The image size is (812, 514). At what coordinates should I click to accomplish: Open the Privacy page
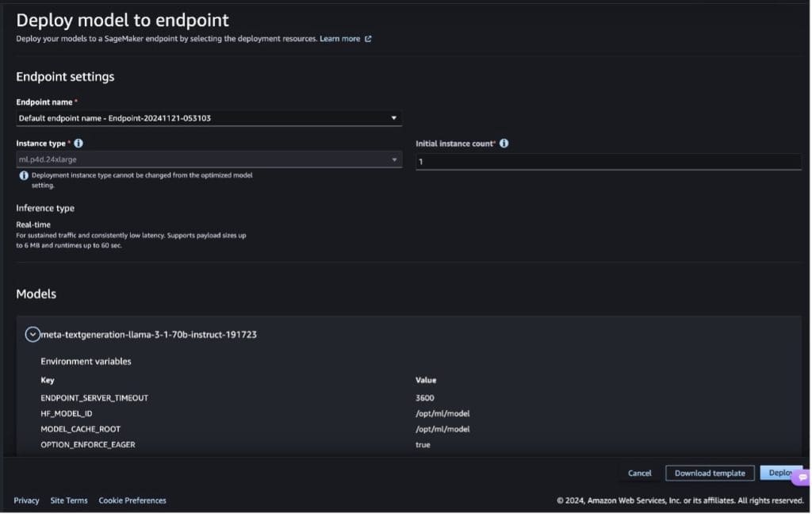(26, 501)
